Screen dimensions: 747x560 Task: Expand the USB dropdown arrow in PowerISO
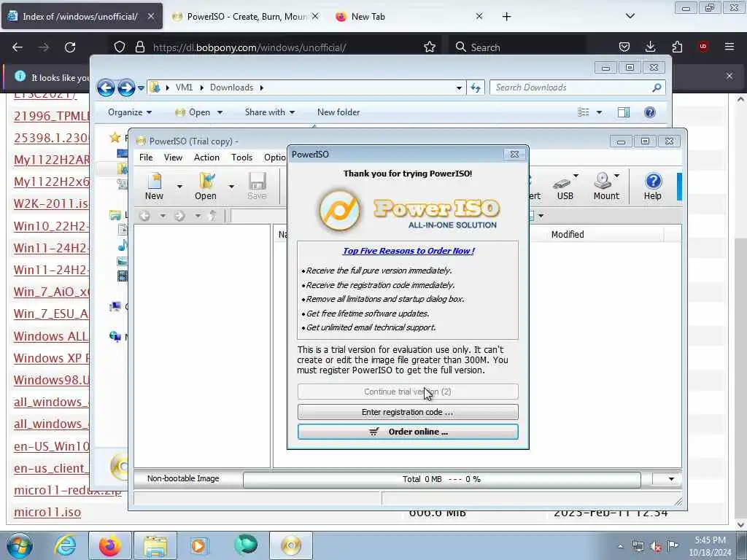(576, 176)
